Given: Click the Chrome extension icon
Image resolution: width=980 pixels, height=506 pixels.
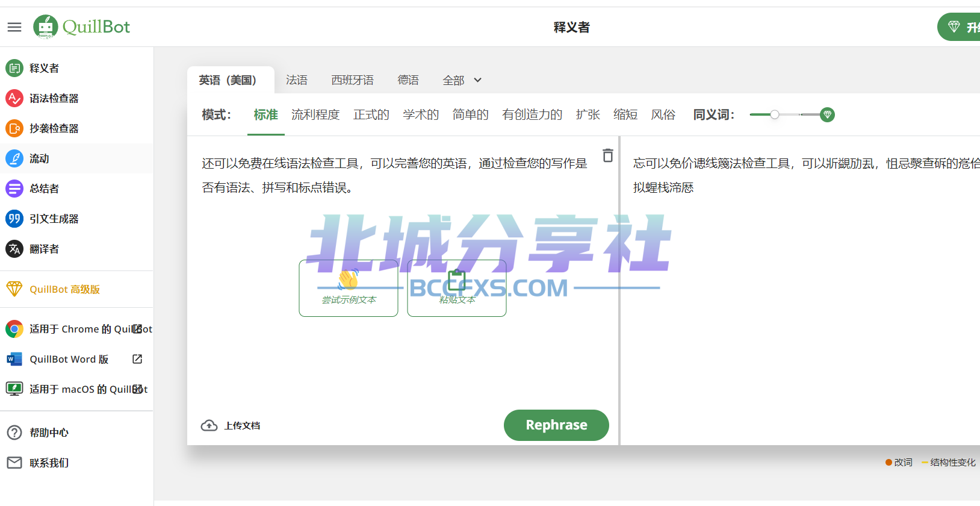Looking at the screenshot, I should [x=14, y=329].
